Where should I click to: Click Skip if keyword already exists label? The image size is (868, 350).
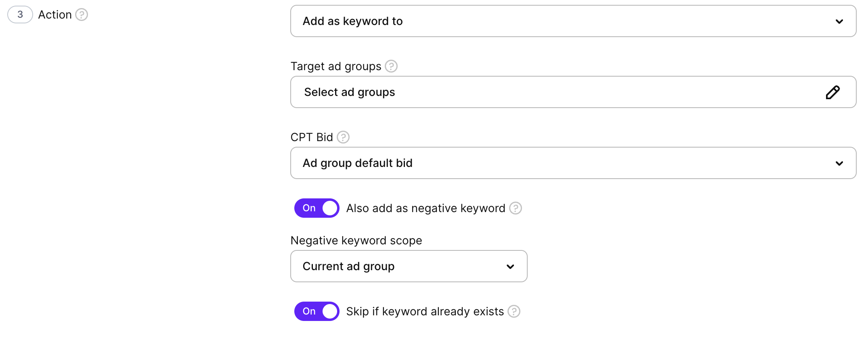(425, 312)
